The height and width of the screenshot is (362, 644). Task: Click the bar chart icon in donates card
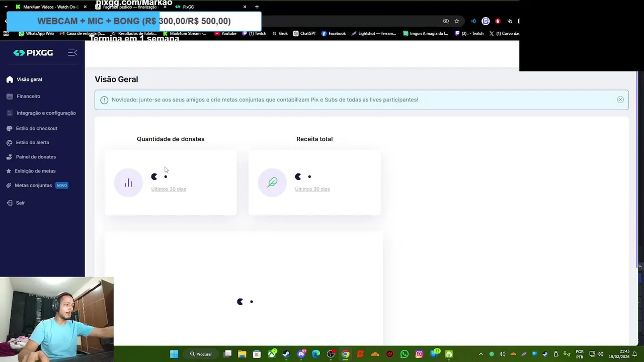click(128, 183)
